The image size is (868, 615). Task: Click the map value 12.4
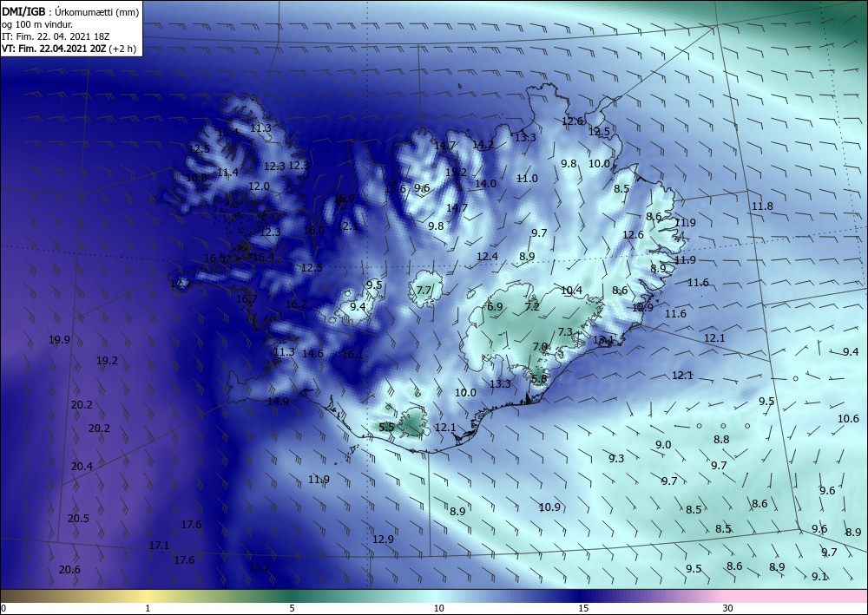coord(487,256)
